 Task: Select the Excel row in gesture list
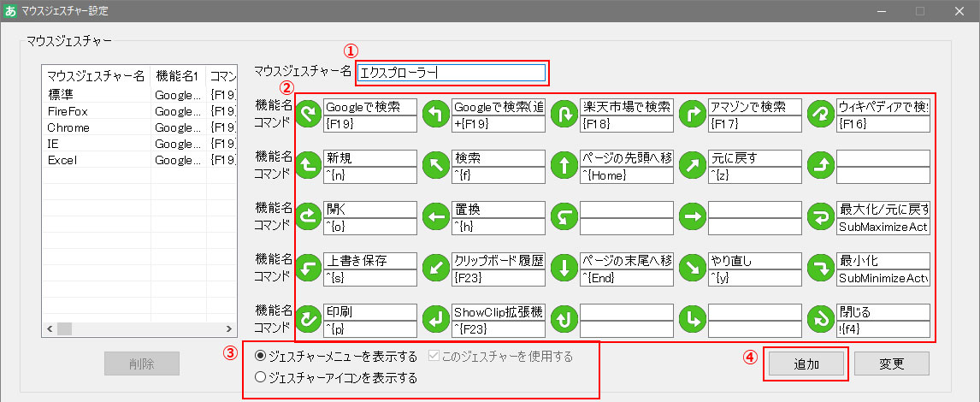tap(139, 160)
